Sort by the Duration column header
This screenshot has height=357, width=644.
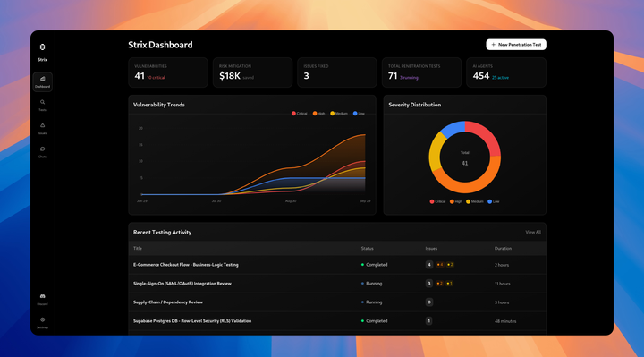pos(503,248)
